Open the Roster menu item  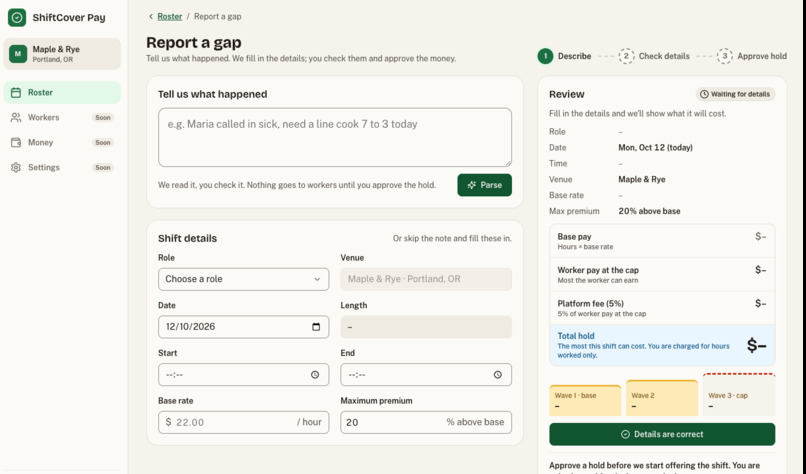click(x=62, y=93)
